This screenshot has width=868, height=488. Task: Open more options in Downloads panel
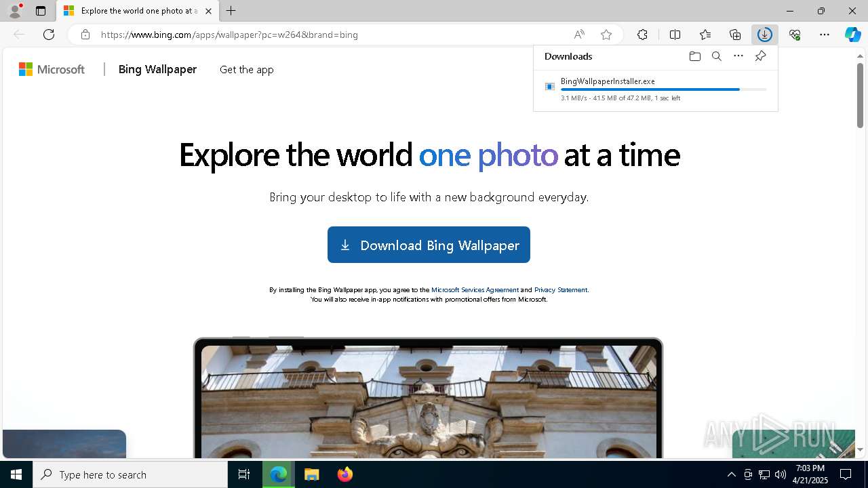738,56
